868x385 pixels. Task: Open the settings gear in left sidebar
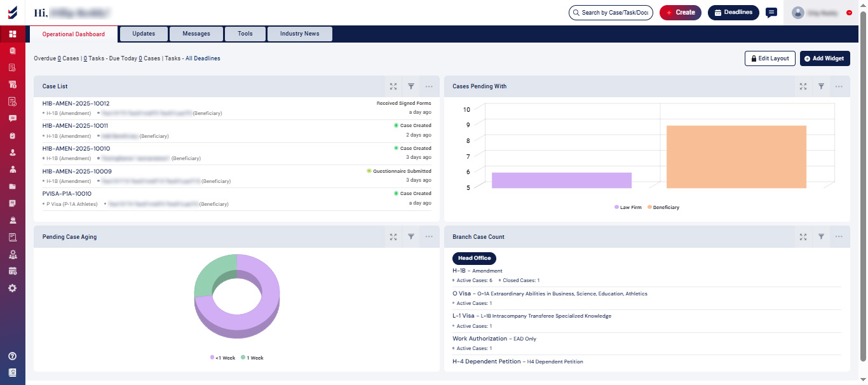12,288
